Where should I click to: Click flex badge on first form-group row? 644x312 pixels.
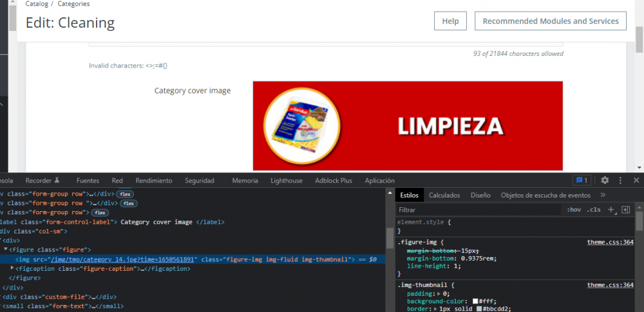[125, 194]
